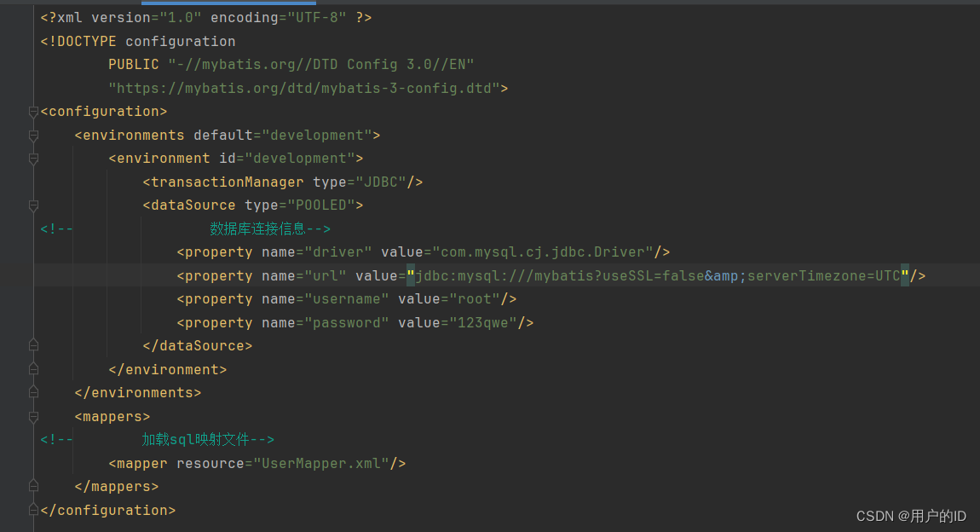Collapse the dataSource element fold marker
Image resolution: width=980 pixels, height=532 pixels.
(33, 205)
